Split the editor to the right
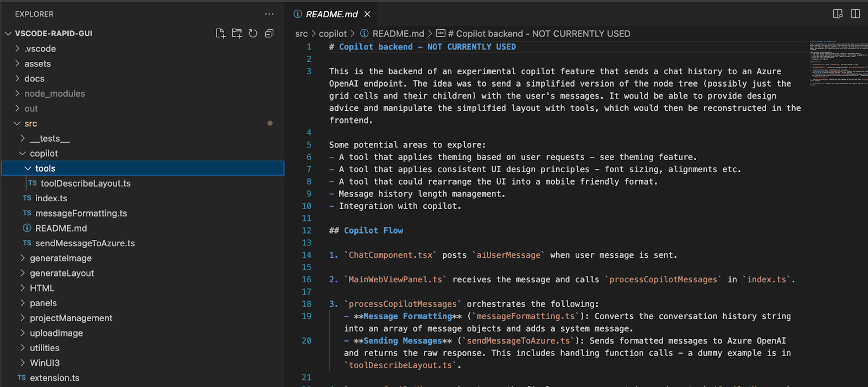This screenshot has height=387, width=868. [x=856, y=14]
